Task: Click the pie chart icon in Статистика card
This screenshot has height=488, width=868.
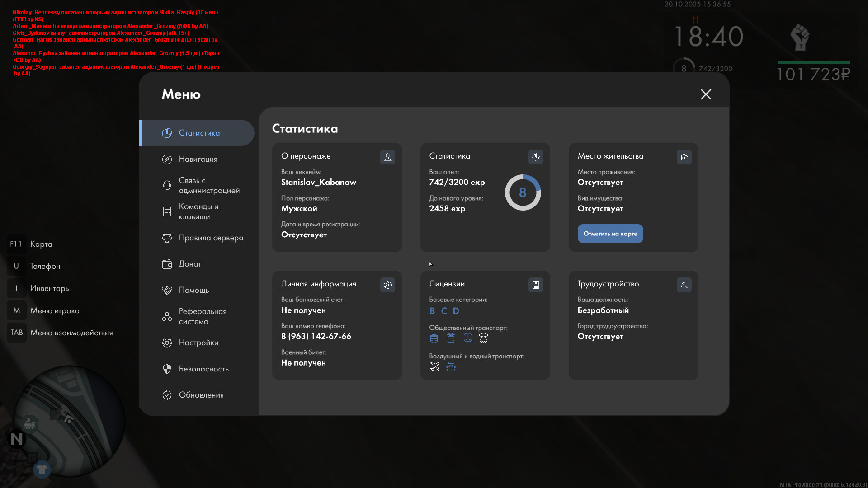Action: coord(536,157)
